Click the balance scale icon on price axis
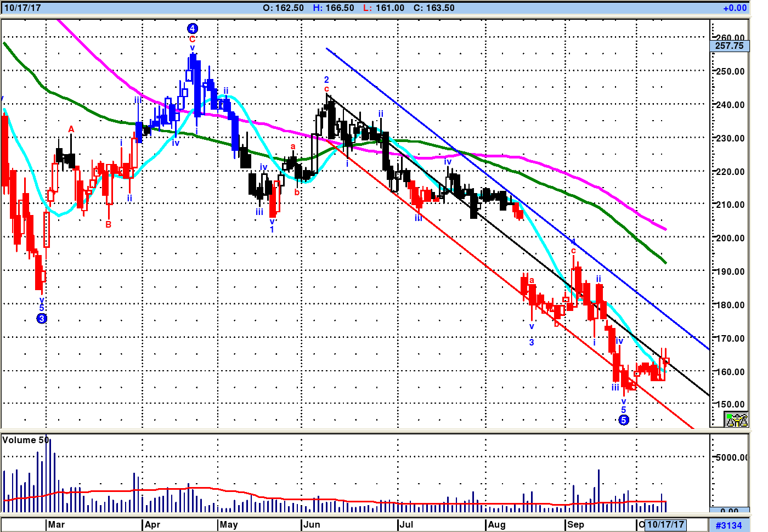Viewport: 768px width, 532px height. coord(736,420)
